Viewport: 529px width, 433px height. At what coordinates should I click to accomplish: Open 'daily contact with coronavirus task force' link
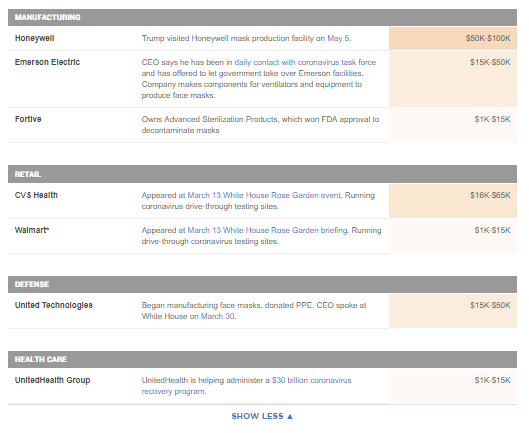[x=305, y=62]
